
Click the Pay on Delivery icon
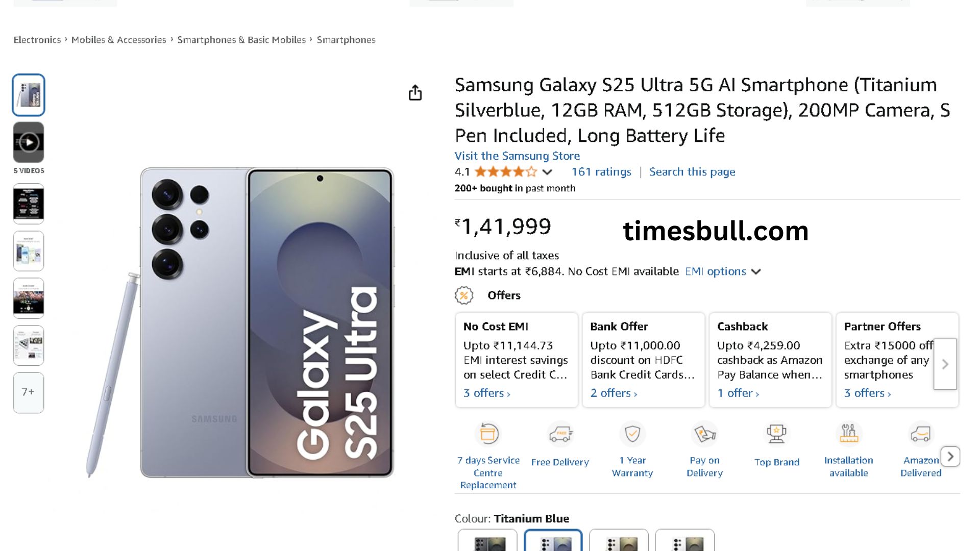click(704, 434)
